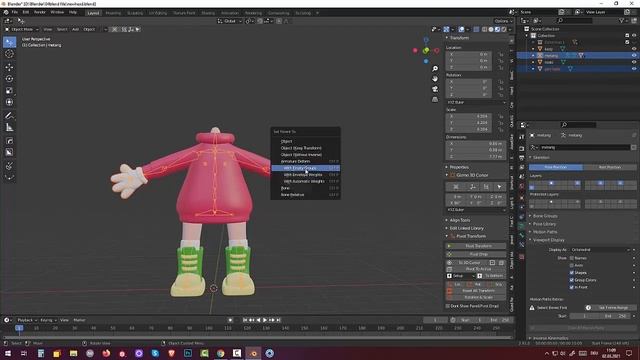Click the Rest Position button
640x360 pixels.
[610, 167]
